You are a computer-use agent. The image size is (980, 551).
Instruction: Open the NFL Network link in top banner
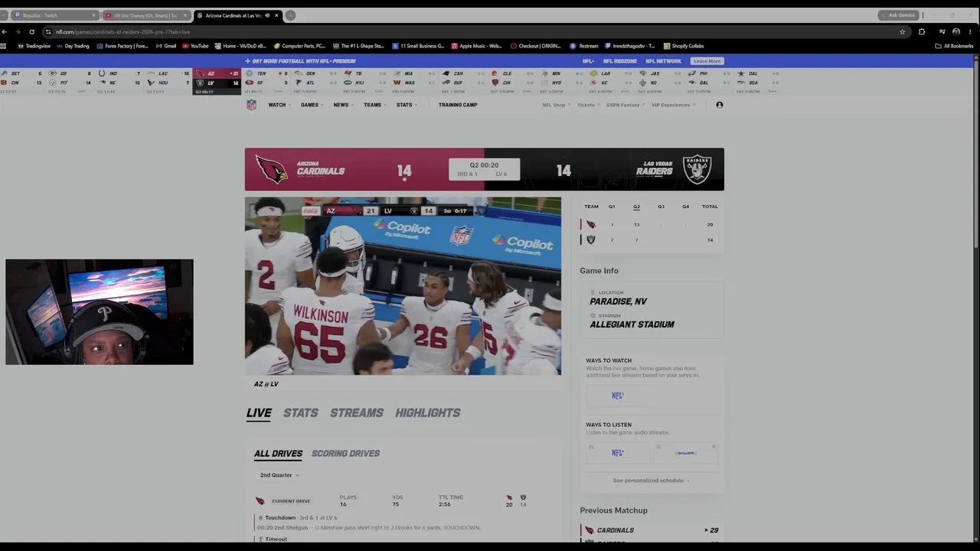tap(663, 61)
